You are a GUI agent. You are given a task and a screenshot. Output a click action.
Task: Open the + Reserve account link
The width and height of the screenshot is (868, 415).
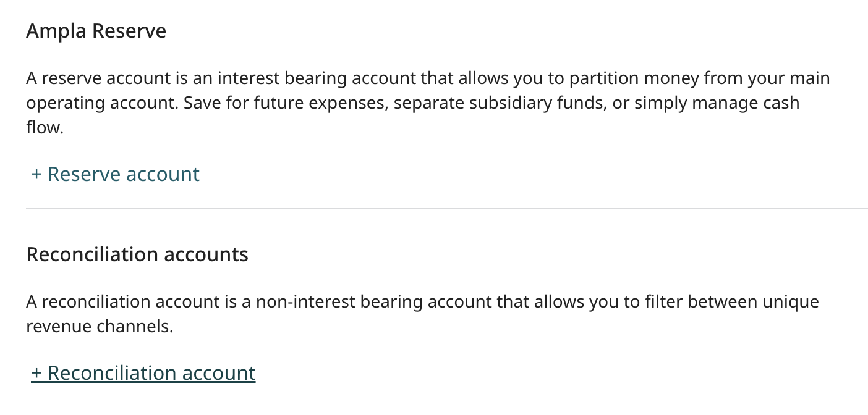pos(116,174)
